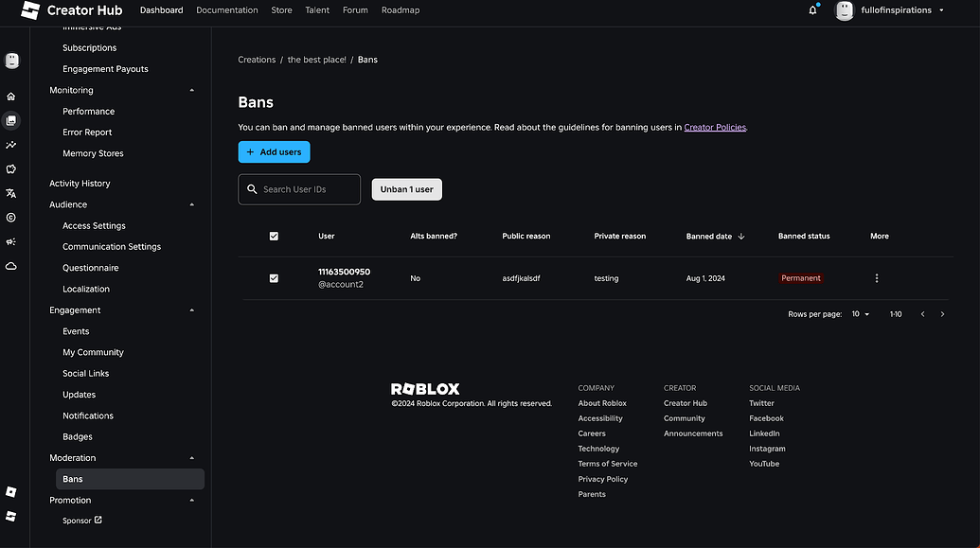Viewport: 980px width, 548px height.
Task: Click the Add users button
Action: (274, 151)
